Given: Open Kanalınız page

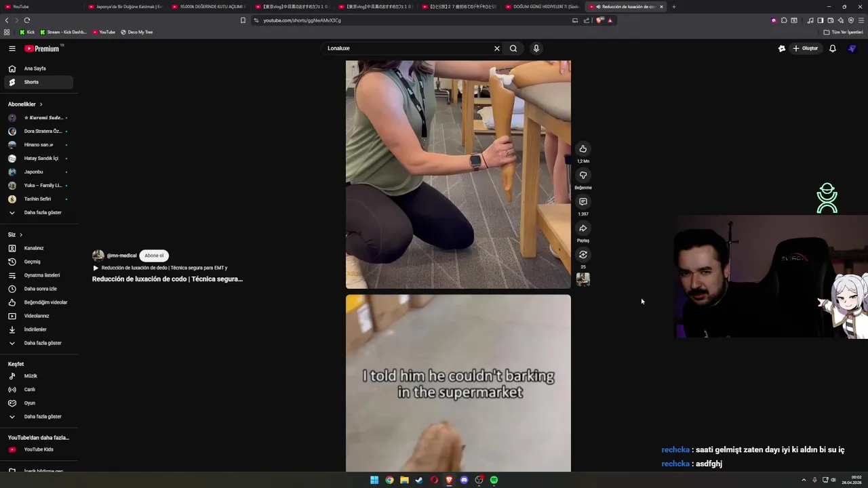Looking at the screenshot, I should coord(38,248).
